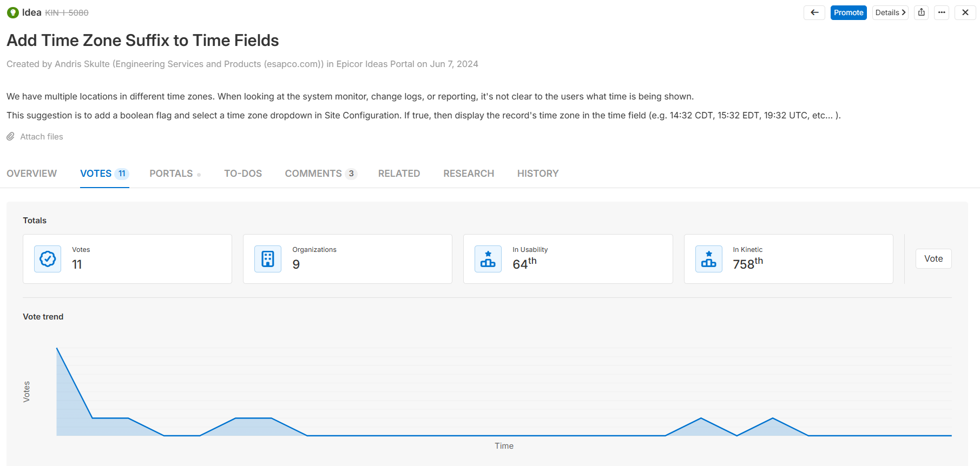Promote this idea
The height and width of the screenshot is (466, 980).
coord(849,12)
